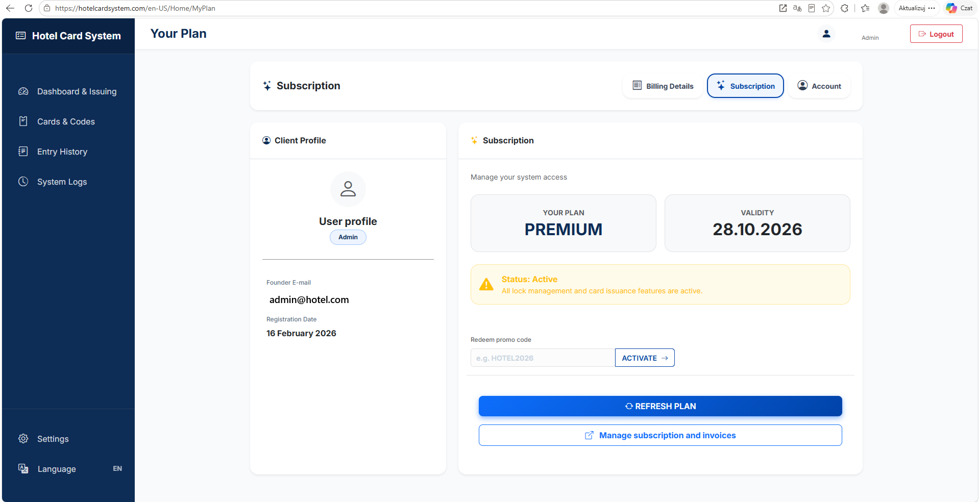980x502 pixels.
Task: Log out with the Logout button
Action: point(936,34)
